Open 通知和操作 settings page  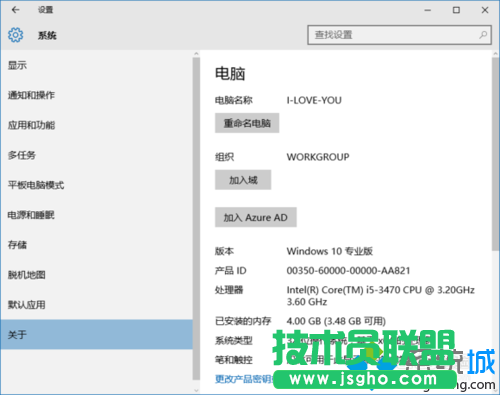point(96,95)
